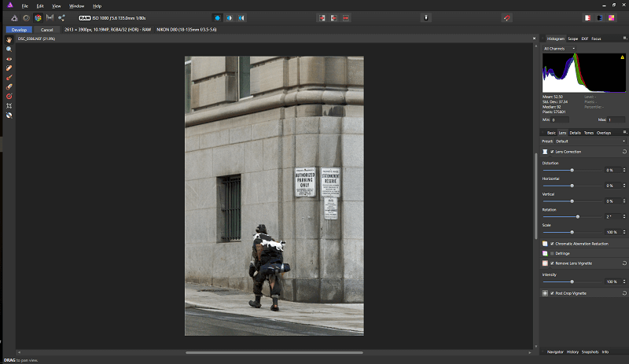The image size is (629, 364).
Task: Switch to the Tone Mapping Persona icon
Action: coord(50,18)
